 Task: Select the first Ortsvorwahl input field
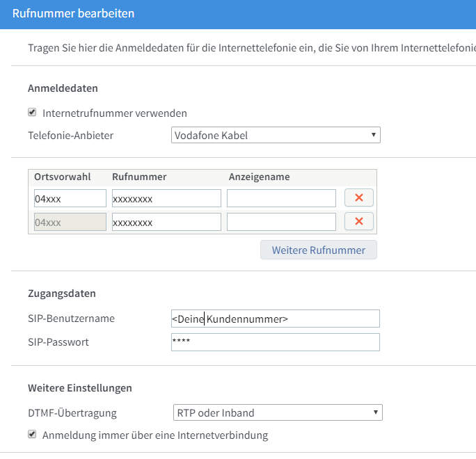(70, 199)
